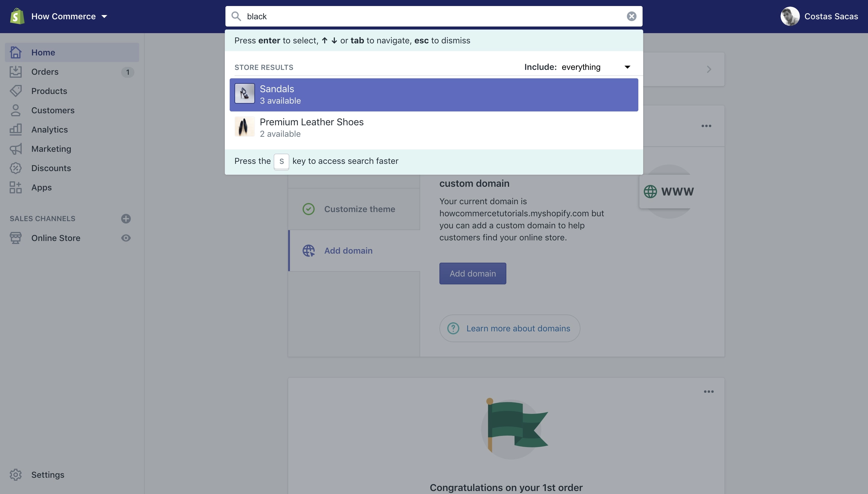Click the Products tag icon
The image size is (868, 494).
(x=16, y=91)
